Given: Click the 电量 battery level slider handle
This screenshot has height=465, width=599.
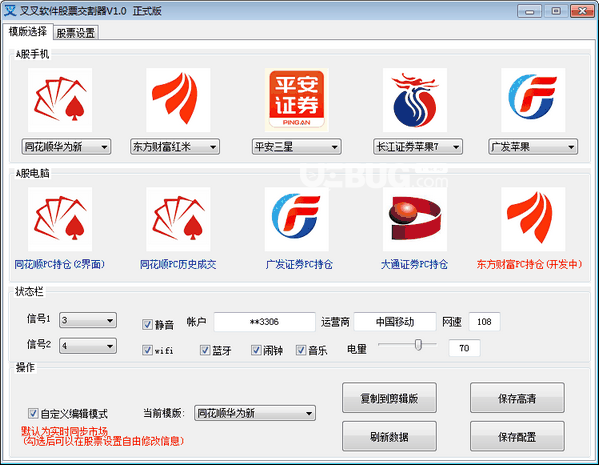Looking at the screenshot, I should point(418,345).
